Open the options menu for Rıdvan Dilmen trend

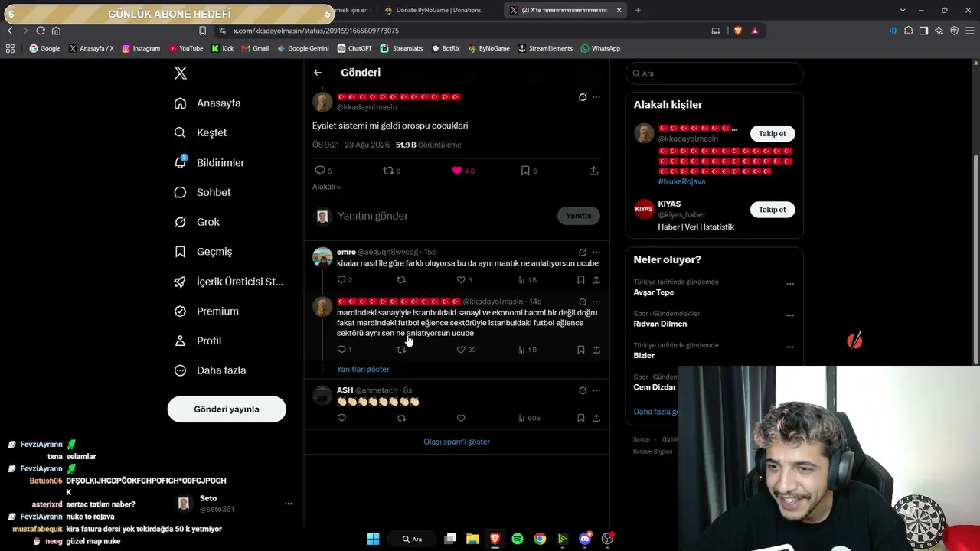pyautogui.click(x=790, y=315)
